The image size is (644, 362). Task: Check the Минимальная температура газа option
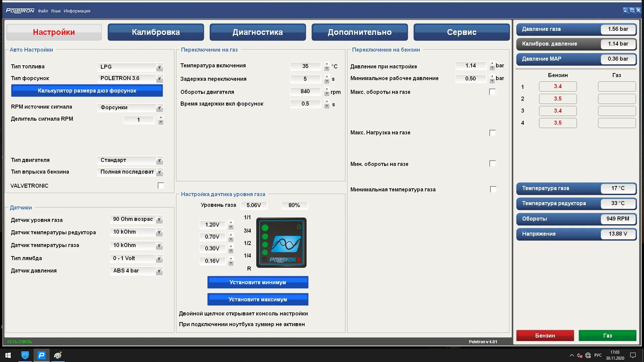click(493, 189)
